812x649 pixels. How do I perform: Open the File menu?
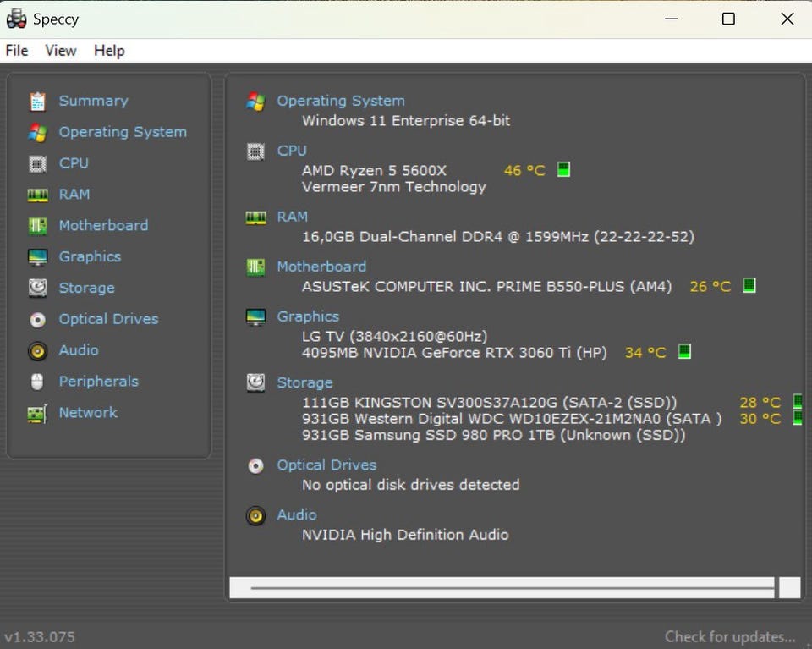tap(17, 51)
